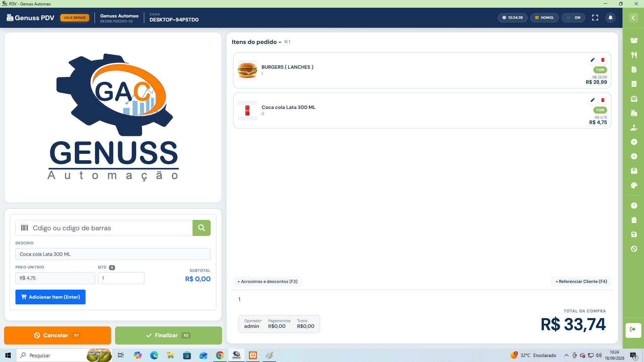644x362 pixels.
Task: Click the 10:24:28 clock pill
Action: [x=513, y=18]
